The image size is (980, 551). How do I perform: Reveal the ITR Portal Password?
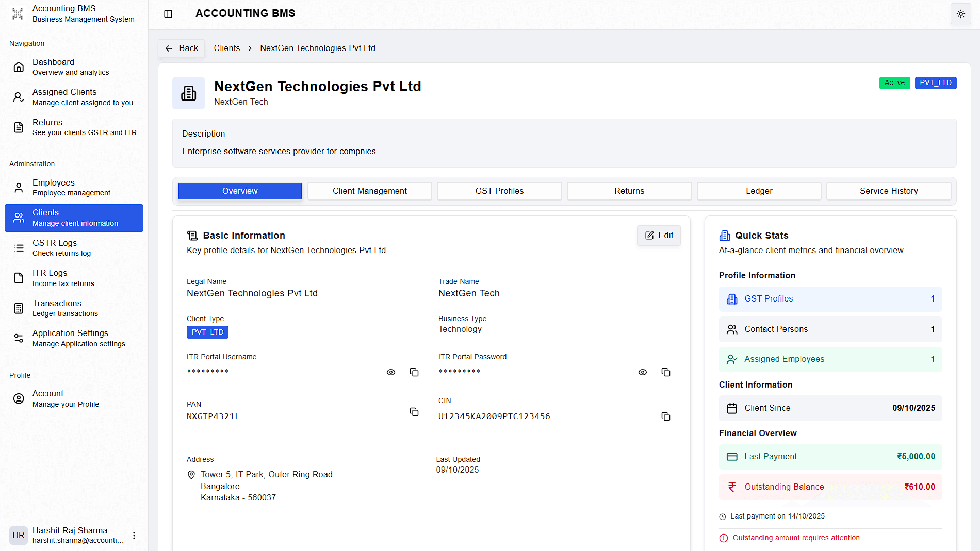tap(643, 372)
